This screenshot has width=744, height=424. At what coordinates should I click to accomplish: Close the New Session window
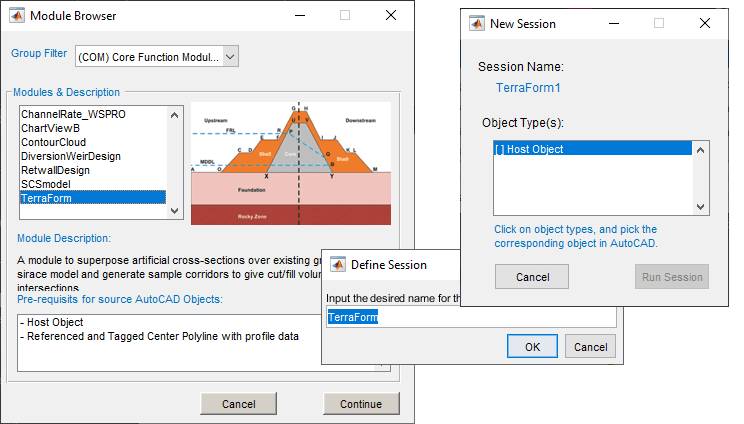click(x=706, y=23)
